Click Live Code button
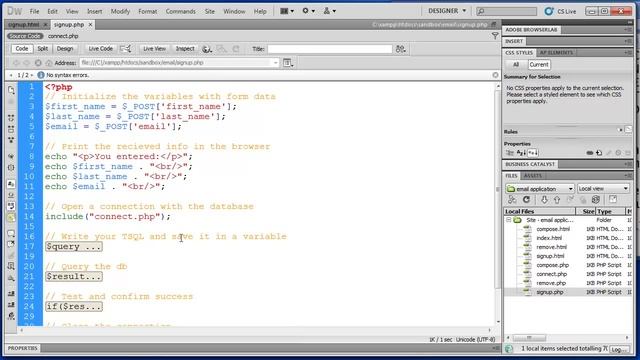The image size is (640, 360). coord(100,49)
